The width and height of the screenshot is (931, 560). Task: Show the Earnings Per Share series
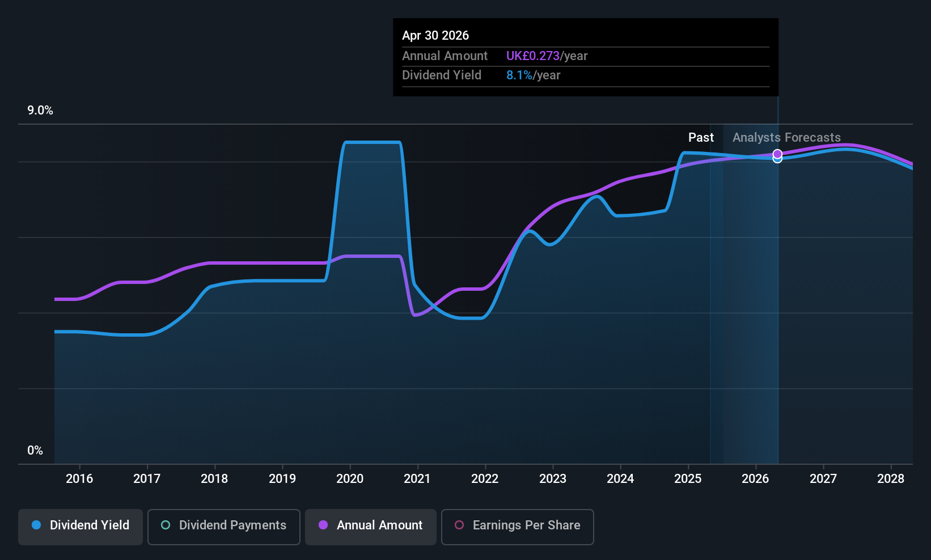[x=518, y=527]
